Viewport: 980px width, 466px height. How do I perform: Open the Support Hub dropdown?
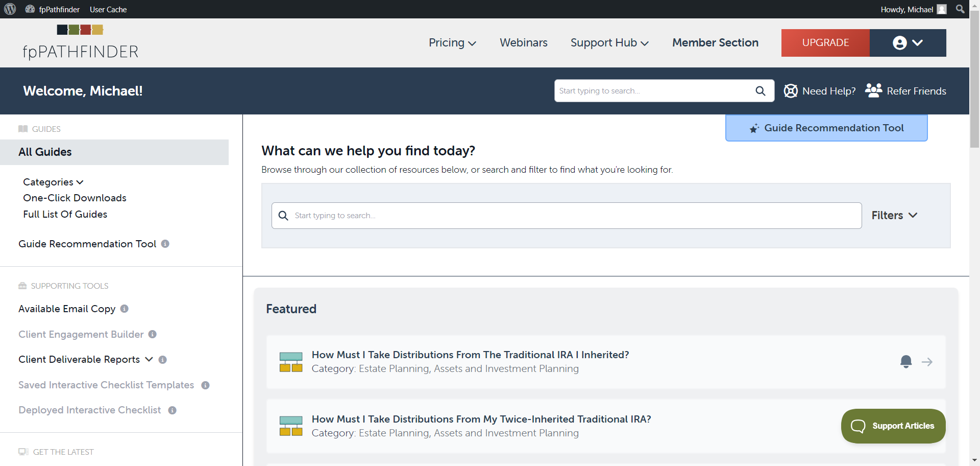click(x=609, y=43)
